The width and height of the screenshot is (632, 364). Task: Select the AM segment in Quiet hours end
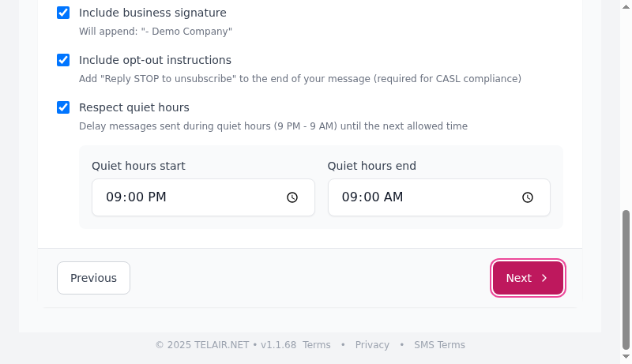click(x=393, y=197)
